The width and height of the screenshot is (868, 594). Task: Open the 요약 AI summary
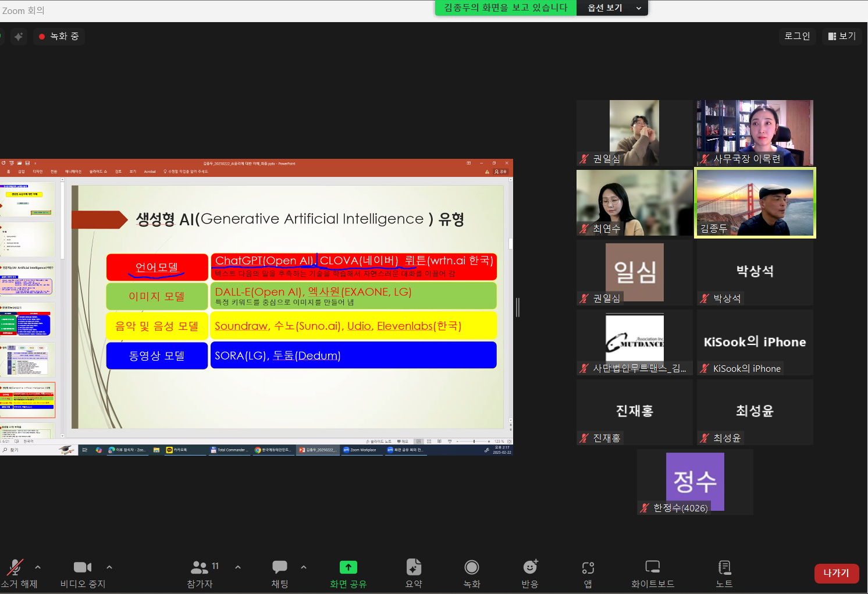[x=414, y=573]
